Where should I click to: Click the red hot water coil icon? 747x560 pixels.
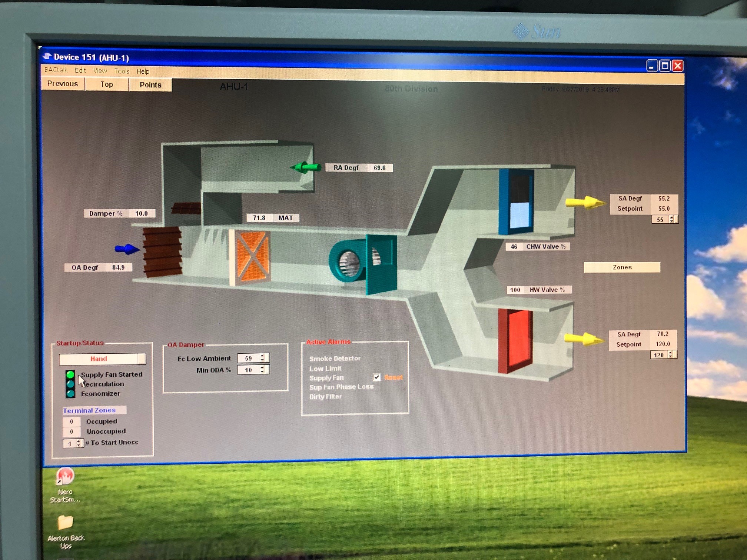(516, 340)
